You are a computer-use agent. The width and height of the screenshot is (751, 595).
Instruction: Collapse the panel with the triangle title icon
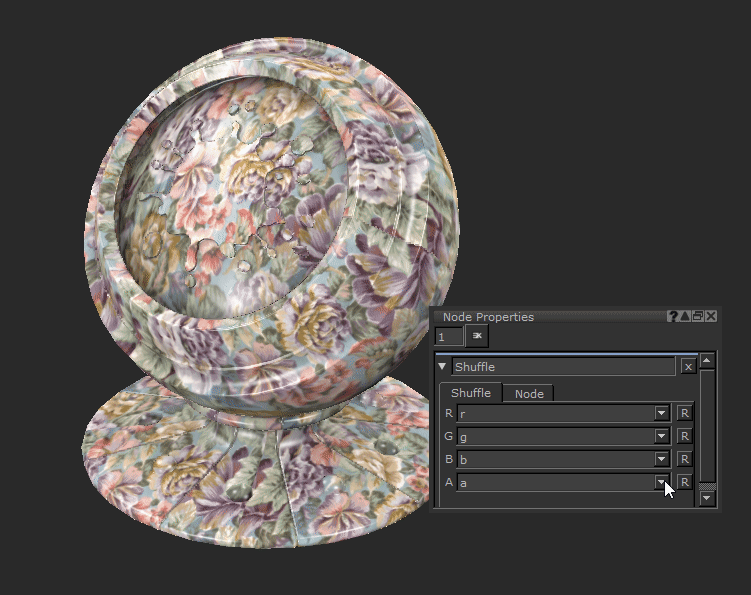point(686,316)
